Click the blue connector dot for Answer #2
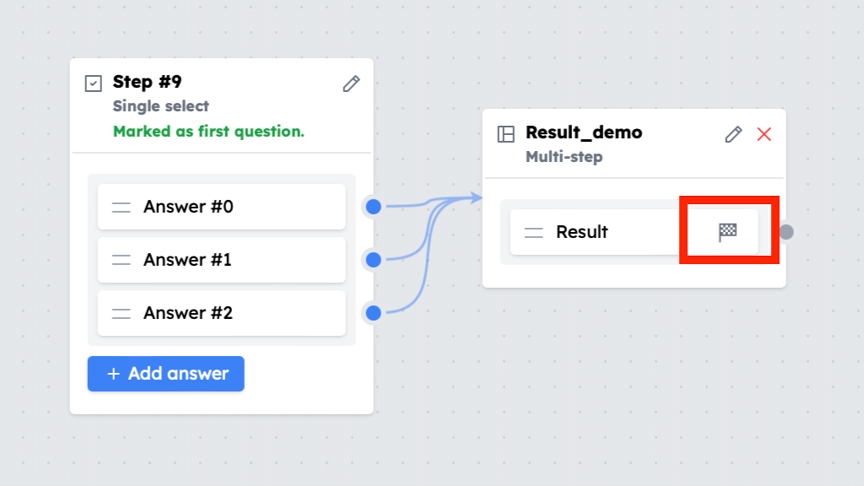This screenshot has width=864, height=486. [x=373, y=313]
